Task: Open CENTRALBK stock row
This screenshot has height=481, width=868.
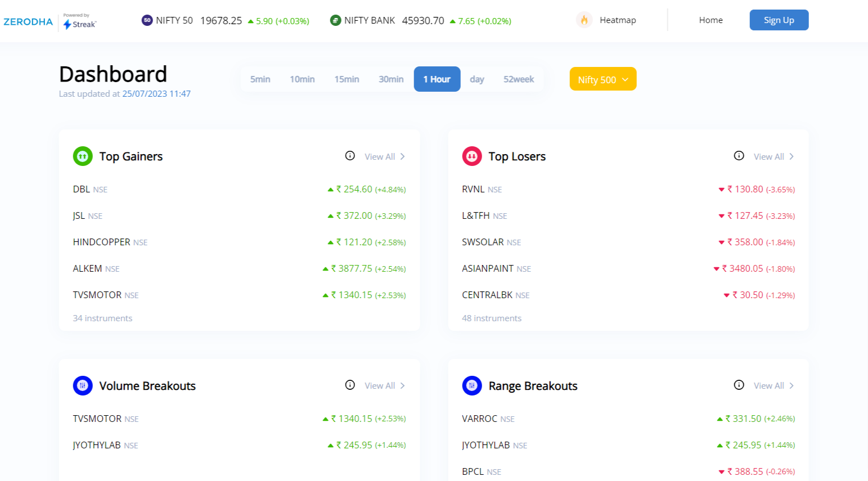Action: (x=628, y=295)
